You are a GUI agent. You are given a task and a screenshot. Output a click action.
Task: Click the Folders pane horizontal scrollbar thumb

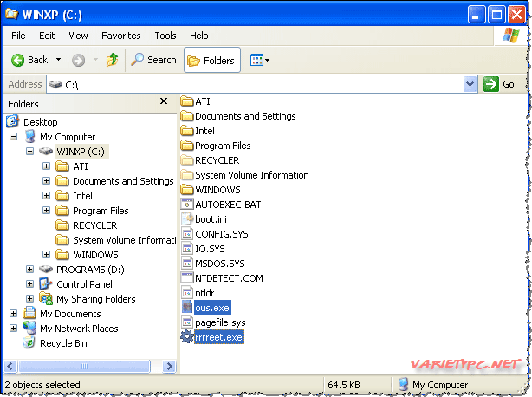click(84, 366)
